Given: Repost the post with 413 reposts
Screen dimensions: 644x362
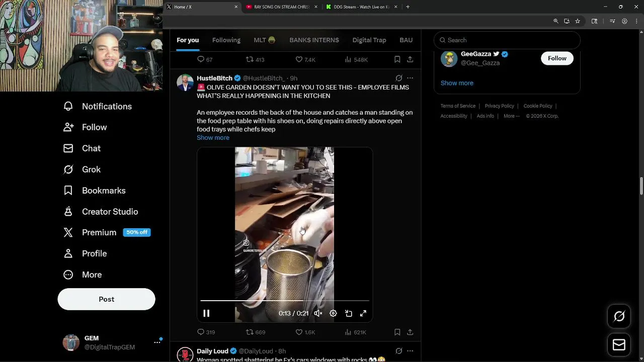Looking at the screenshot, I should [255, 59].
